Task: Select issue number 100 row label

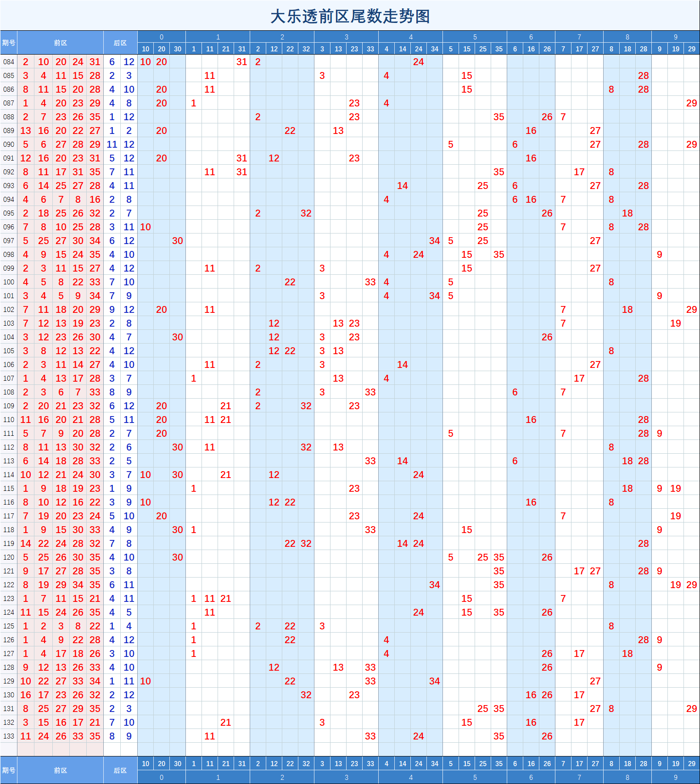Action: pyautogui.click(x=9, y=282)
